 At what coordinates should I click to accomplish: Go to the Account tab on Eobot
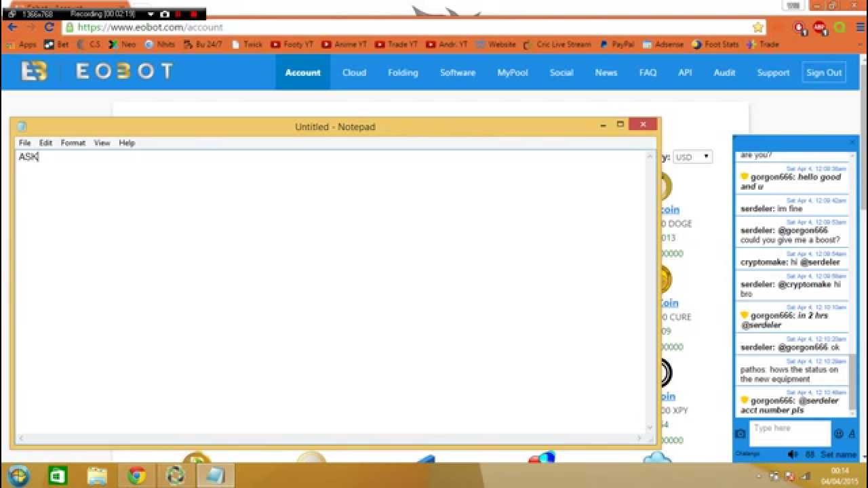(x=302, y=73)
